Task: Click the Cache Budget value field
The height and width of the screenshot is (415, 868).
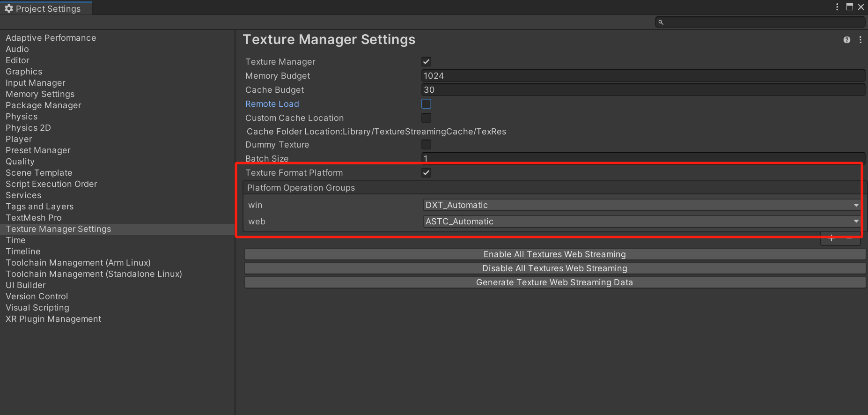Action: pos(643,90)
